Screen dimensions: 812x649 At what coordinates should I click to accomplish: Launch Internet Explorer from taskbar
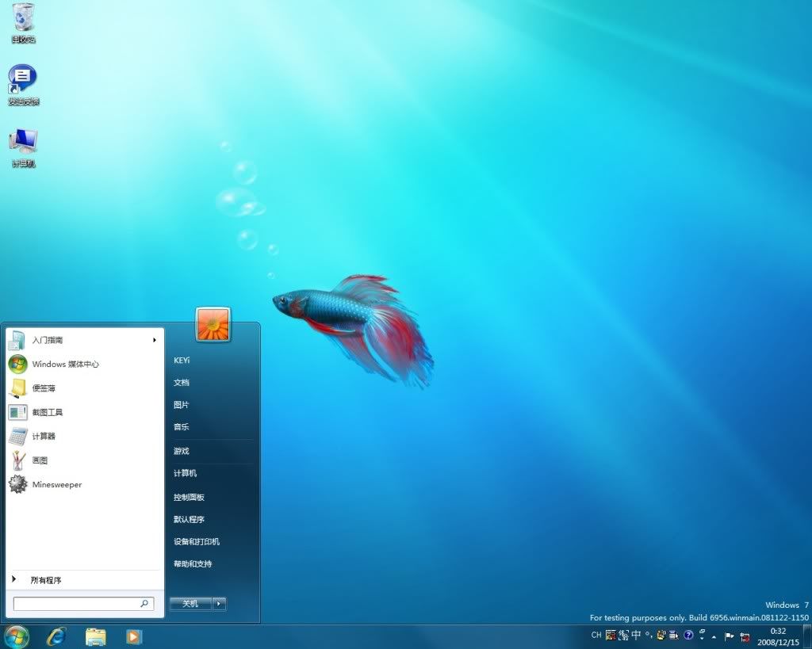(56, 636)
